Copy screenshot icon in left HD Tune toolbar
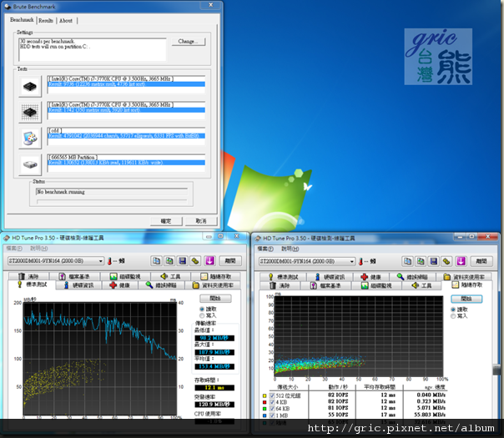 [x=169, y=261]
